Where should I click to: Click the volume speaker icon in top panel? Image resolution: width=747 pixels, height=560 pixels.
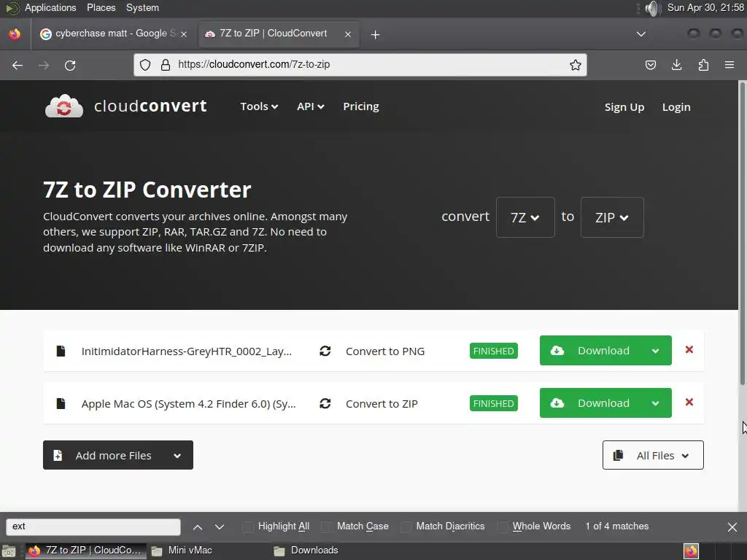coord(651,8)
